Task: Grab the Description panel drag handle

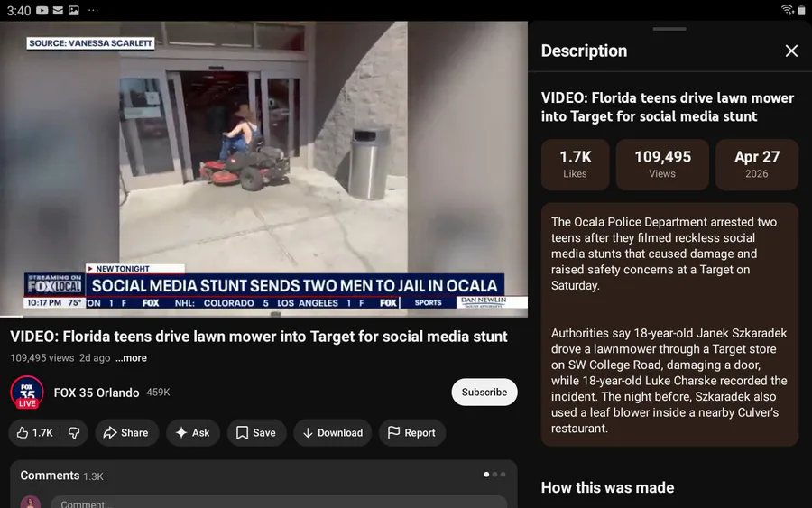Action: pos(669,29)
